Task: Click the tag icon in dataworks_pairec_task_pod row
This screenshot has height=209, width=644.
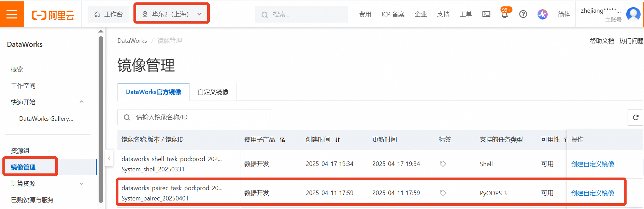Action: click(443, 193)
